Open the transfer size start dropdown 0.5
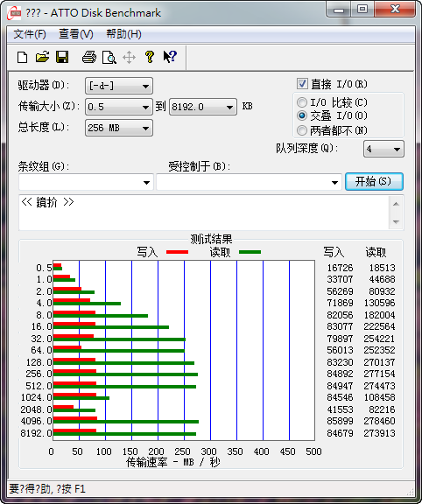 point(119,107)
